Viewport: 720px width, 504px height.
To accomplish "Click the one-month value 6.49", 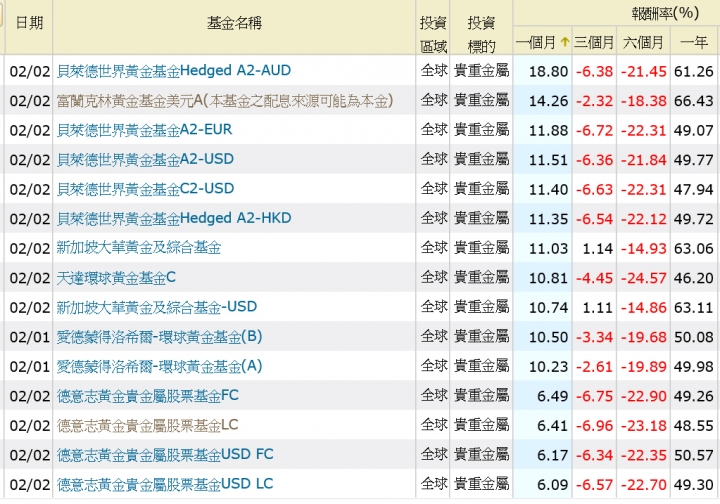I will coord(552,396).
